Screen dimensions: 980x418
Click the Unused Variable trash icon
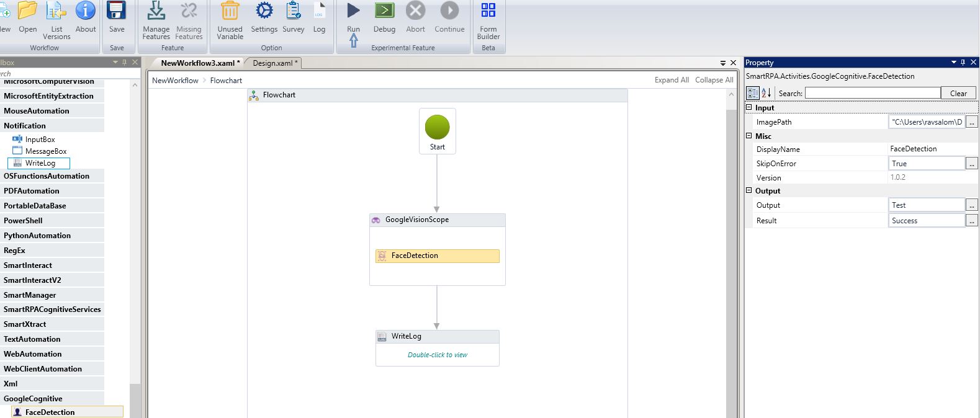tap(230, 11)
